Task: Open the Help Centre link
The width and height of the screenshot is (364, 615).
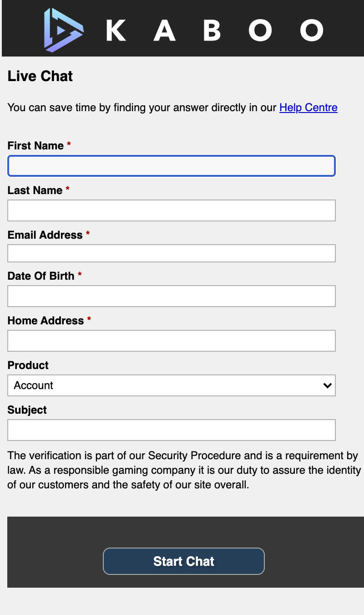Action: click(x=308, y=108)
